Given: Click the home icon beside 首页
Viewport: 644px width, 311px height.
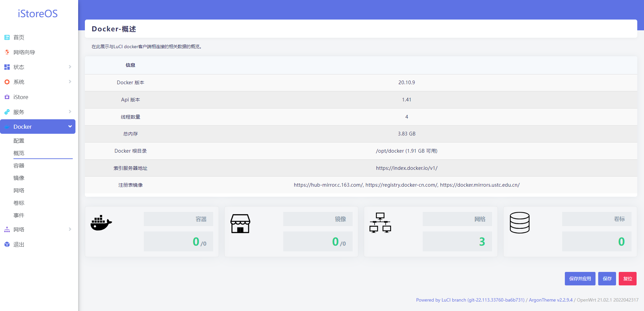Looking at the screenshot, I should click(x=7, y=37).
